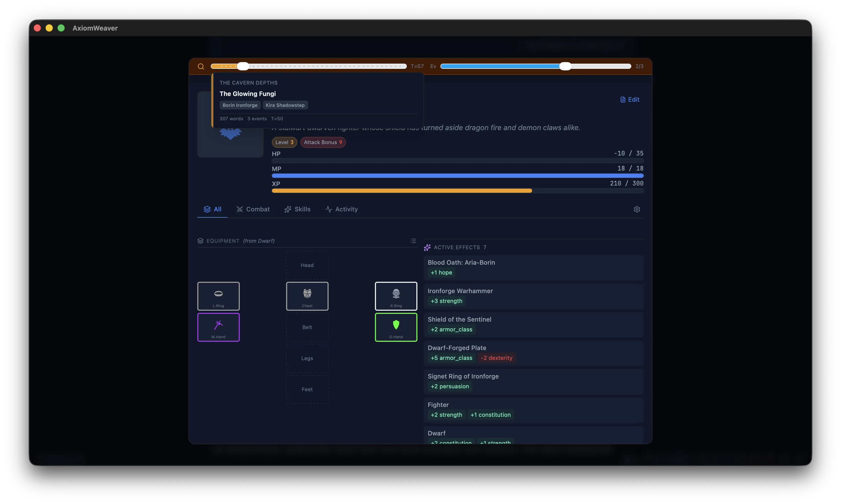Viewport: 841px width, 504px height.
Task: Select the L.Ring slot ring icon
Action: coord(218,293)
